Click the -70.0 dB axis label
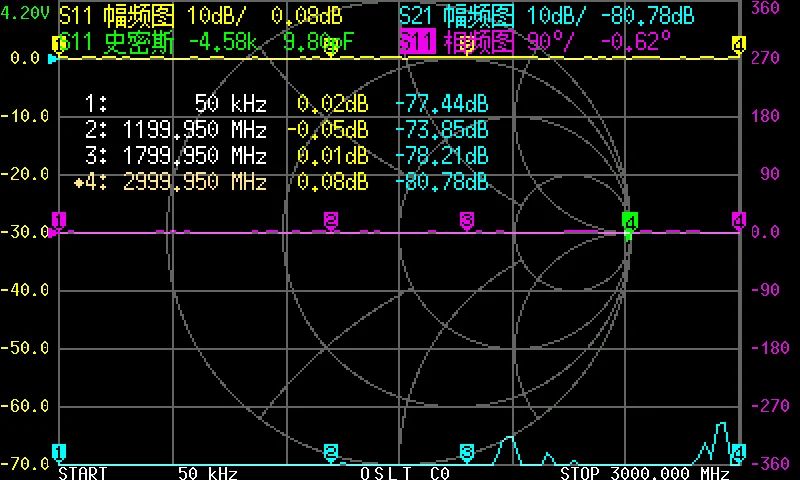The width and height of the screenshot is (800, 480). tap(24, 464)
